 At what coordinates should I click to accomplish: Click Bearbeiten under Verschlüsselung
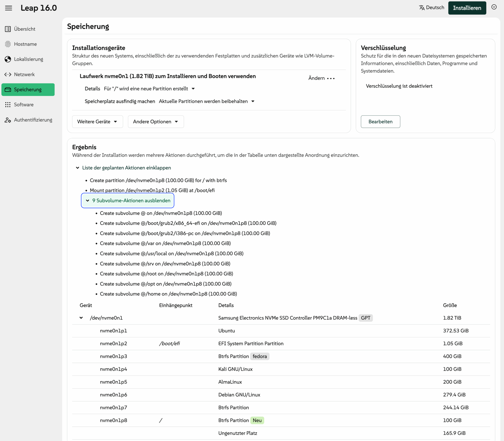pyautogui.click(x=380, y=122)
